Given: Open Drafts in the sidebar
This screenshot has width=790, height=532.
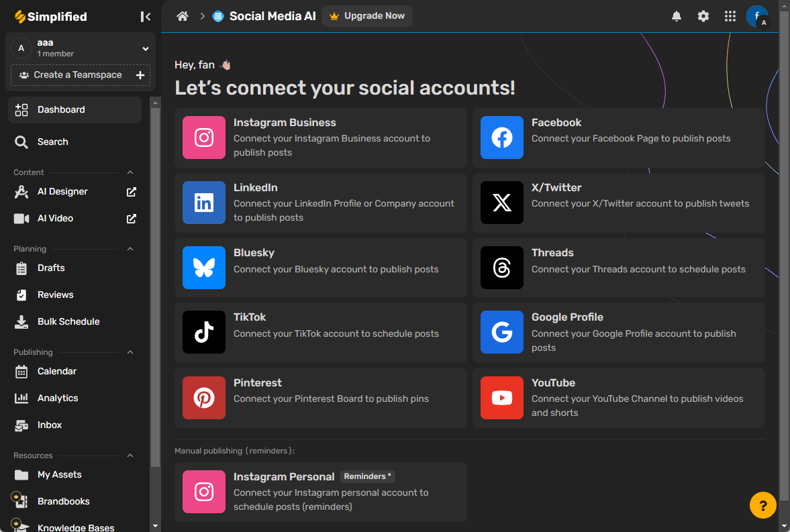Looking at the screenshot, I should point(75,268).
